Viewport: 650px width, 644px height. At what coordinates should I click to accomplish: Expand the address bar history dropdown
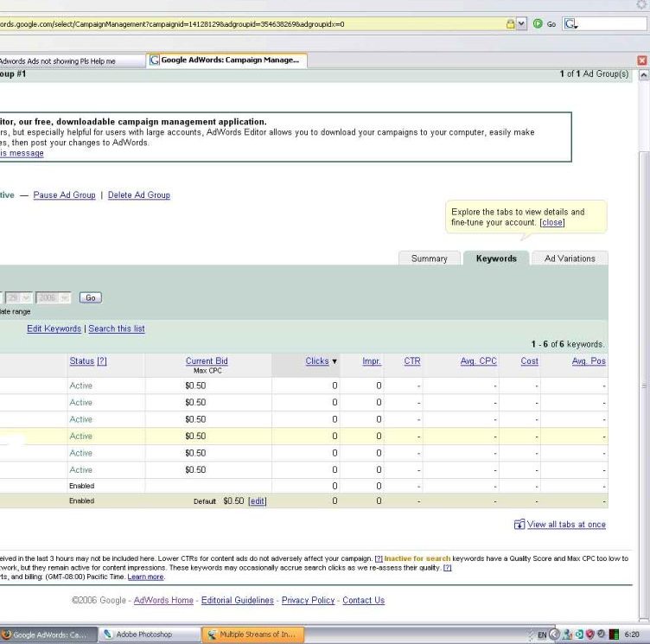click(x=521, y=23)
